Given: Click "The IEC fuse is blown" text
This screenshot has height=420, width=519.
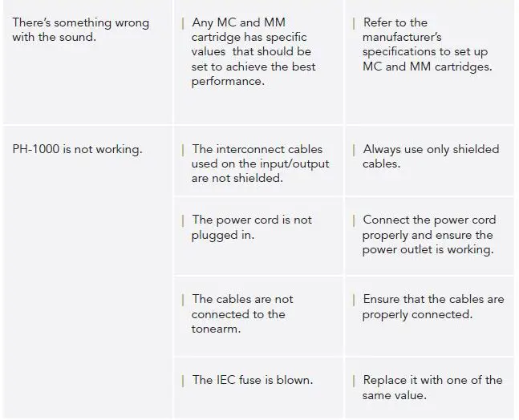Looking at the screenshot, I should [x=252, y=380].
